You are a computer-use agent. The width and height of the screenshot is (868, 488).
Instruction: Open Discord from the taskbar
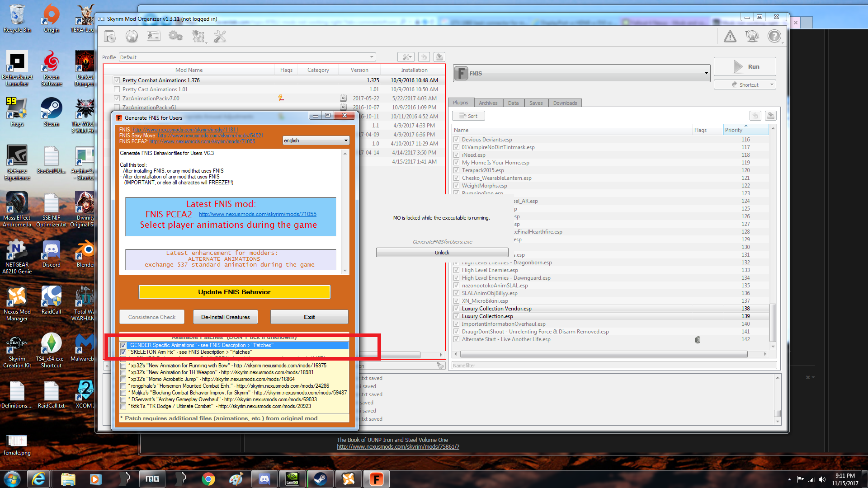click(x=264, y=479)
